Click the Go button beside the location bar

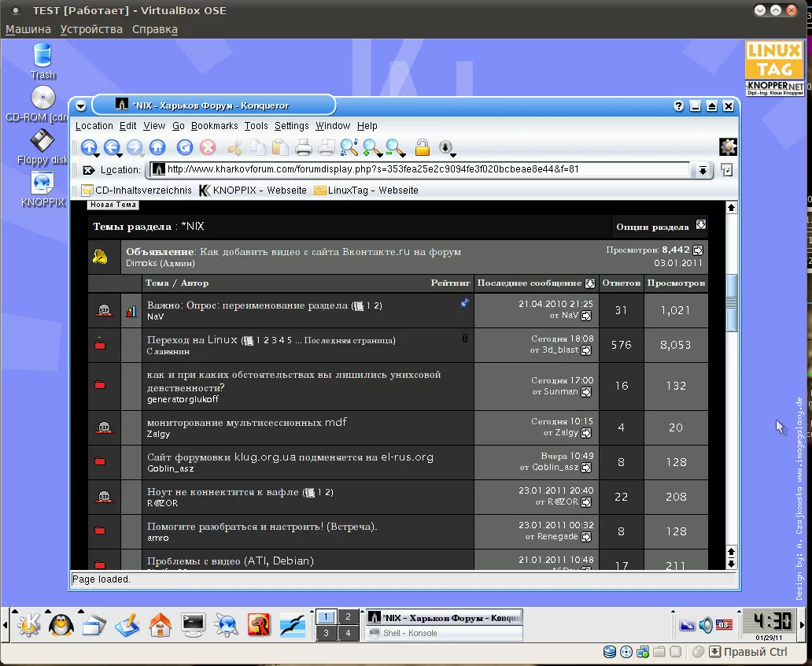click(726, 169)
